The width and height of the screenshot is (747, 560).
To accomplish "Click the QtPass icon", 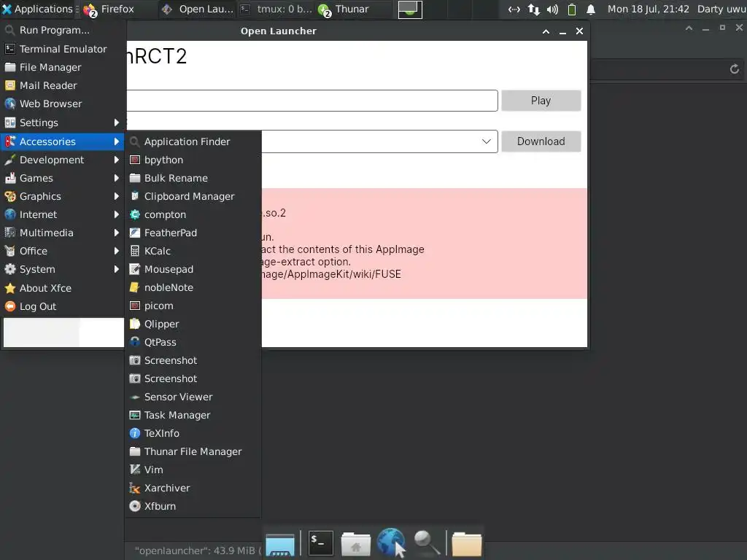I will pyautogui.click(x=135, y=342).
